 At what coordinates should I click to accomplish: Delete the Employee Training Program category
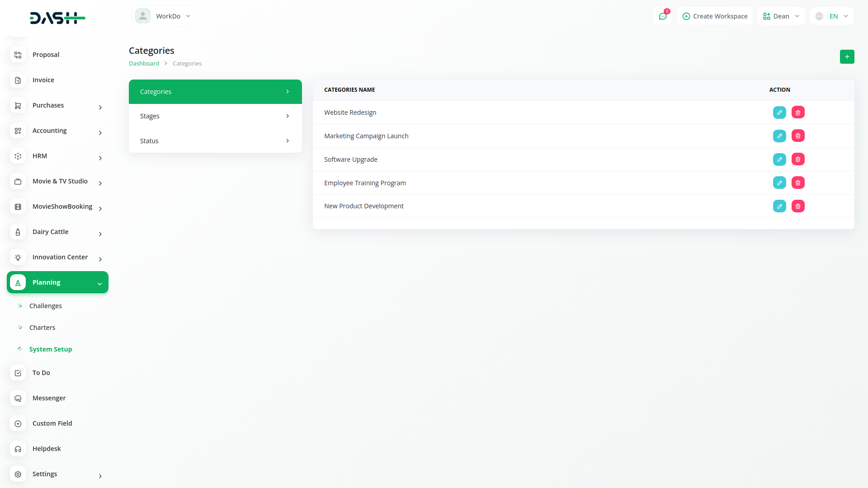pos(798,183)
